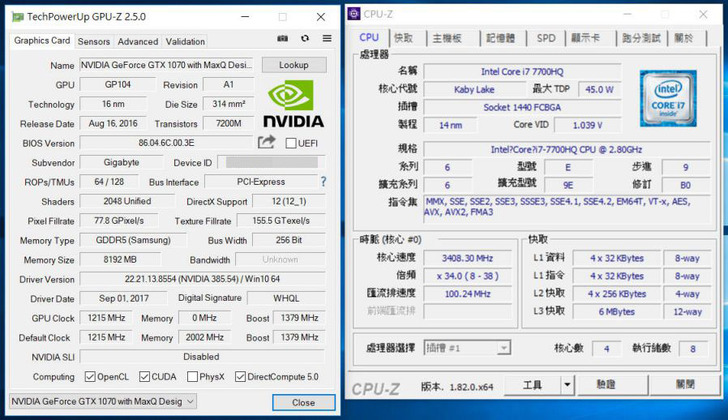Close the CPU-Z window with X
Viewport: 728px width, 420px height.
pyautogui.click(x=703, y=14)
